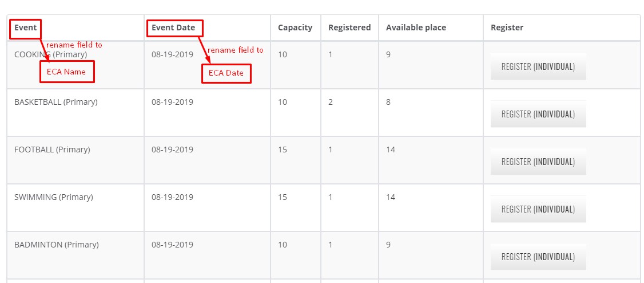Viewport: 644px width, 283px height.
Task: Click FOOTBALL row's available place value 14
Action: point(391,150)
